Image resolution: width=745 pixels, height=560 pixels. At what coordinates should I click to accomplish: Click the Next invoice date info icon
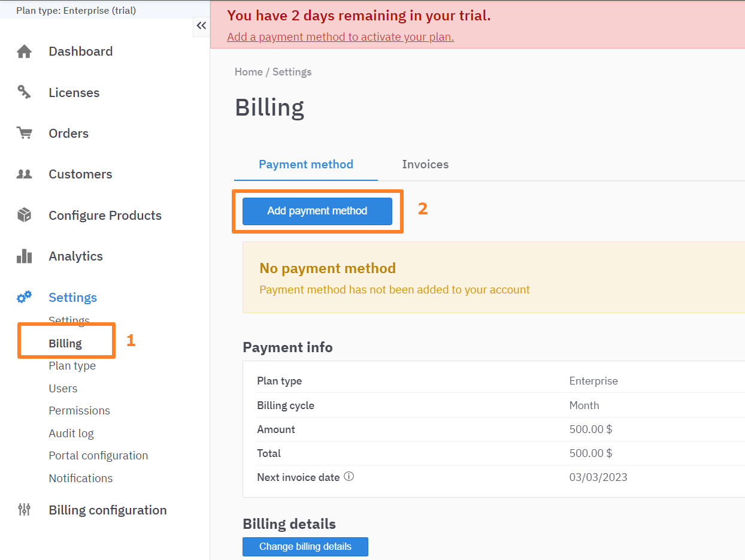point(349,477)
